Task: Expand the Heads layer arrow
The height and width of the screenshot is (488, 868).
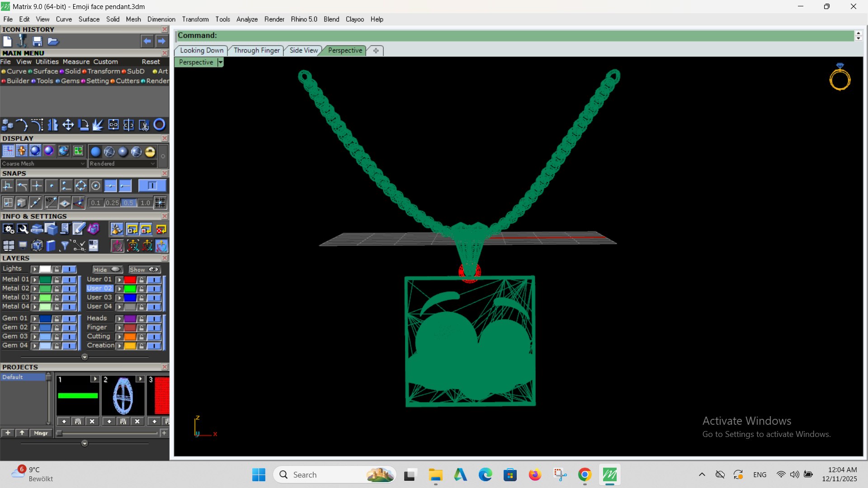Action: click(x=119, y=319)
